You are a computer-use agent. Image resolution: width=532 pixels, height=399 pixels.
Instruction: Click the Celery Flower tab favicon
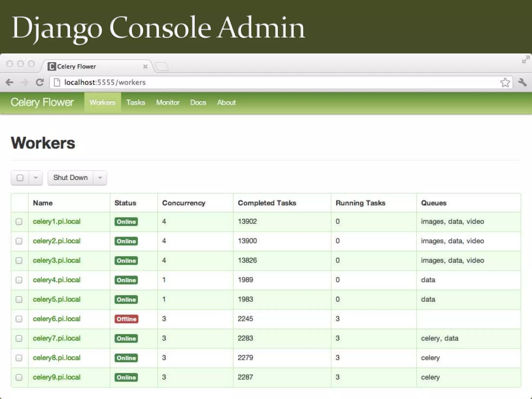coord(52,66)
